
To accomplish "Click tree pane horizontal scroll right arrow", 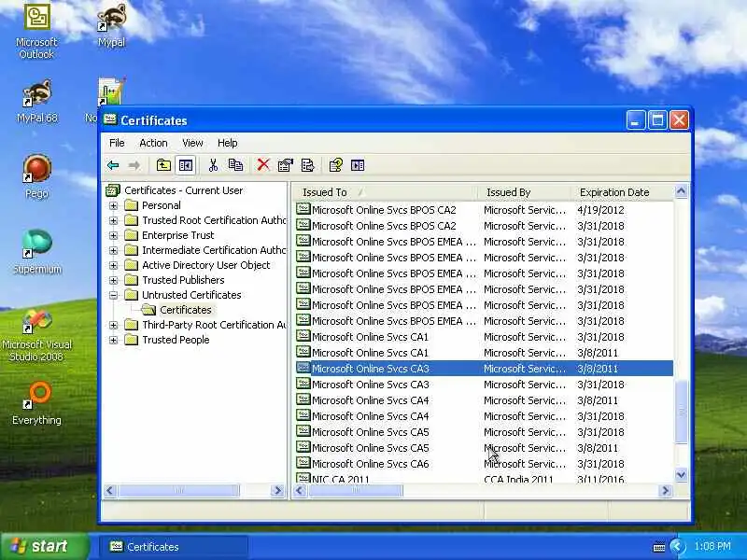I will [x=277, y=490].
